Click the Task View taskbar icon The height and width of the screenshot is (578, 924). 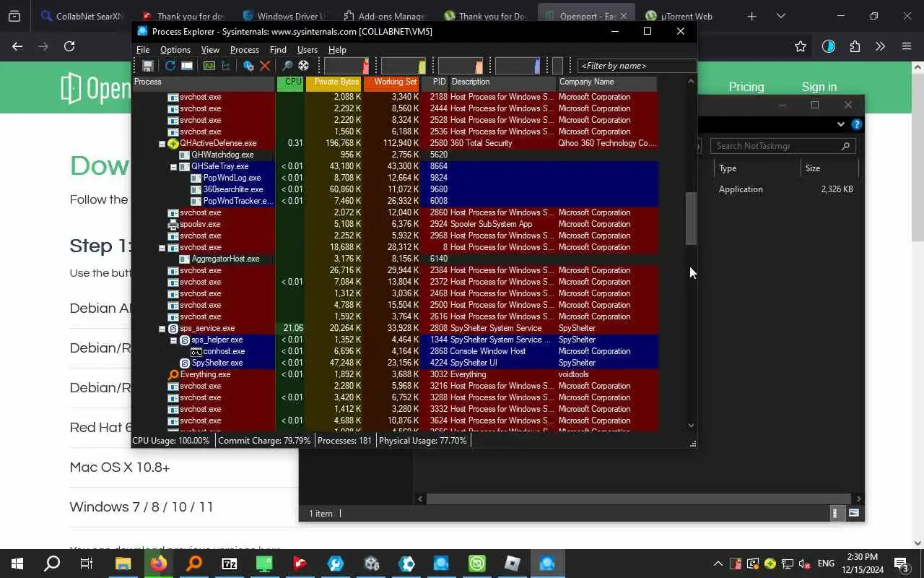(87, 564)
